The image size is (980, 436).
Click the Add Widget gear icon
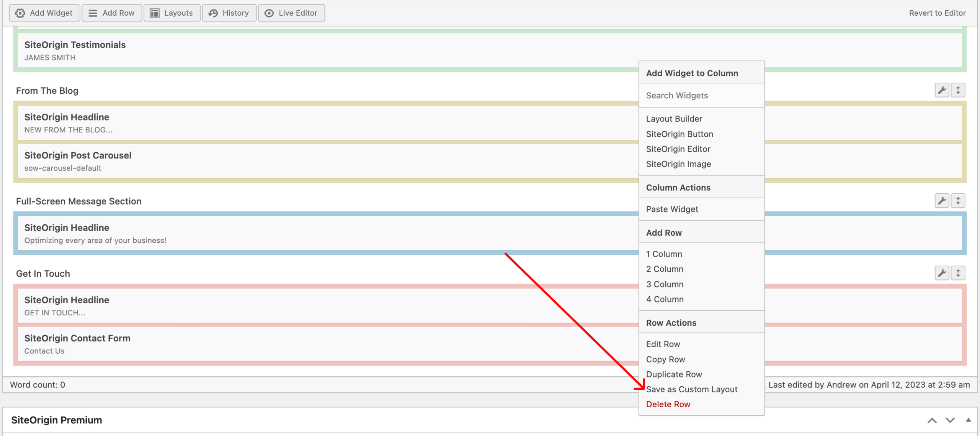pyautogui.click(x=20, y=13)
